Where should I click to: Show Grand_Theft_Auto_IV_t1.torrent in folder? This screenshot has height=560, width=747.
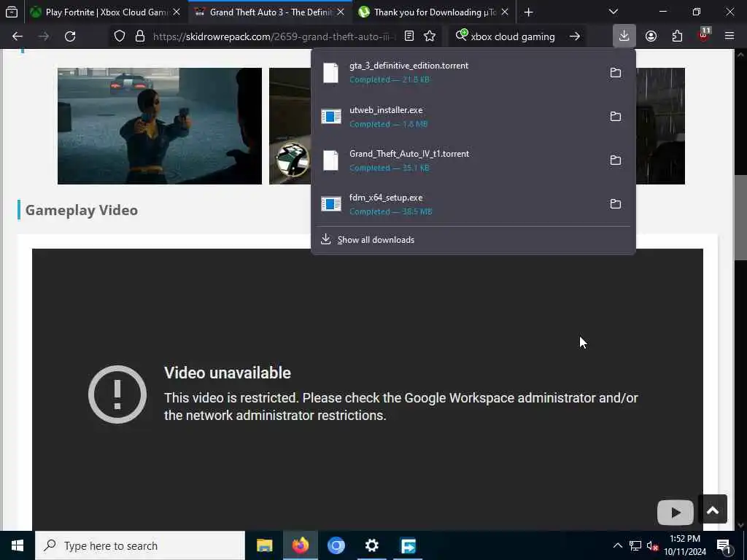point(616,160)
